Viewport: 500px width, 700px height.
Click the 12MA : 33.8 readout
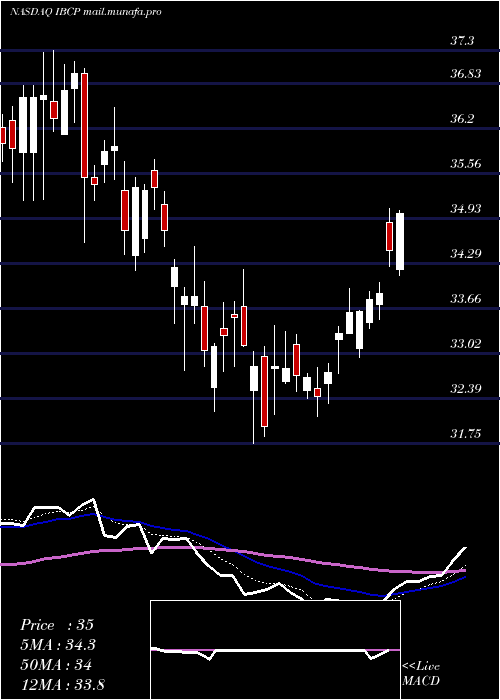(62, 684)
